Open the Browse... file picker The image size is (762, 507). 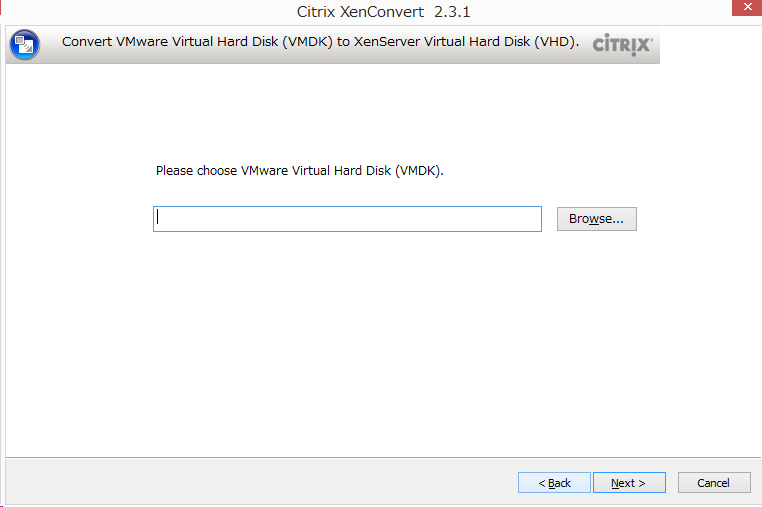(596, 219)
